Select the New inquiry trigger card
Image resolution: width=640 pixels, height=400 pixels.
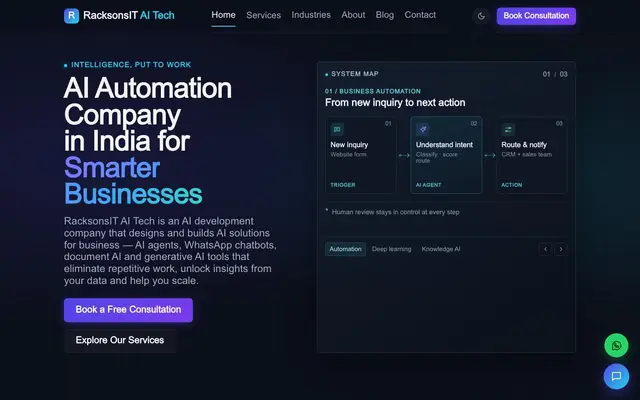pyautogui.click(x=361, y=155)
